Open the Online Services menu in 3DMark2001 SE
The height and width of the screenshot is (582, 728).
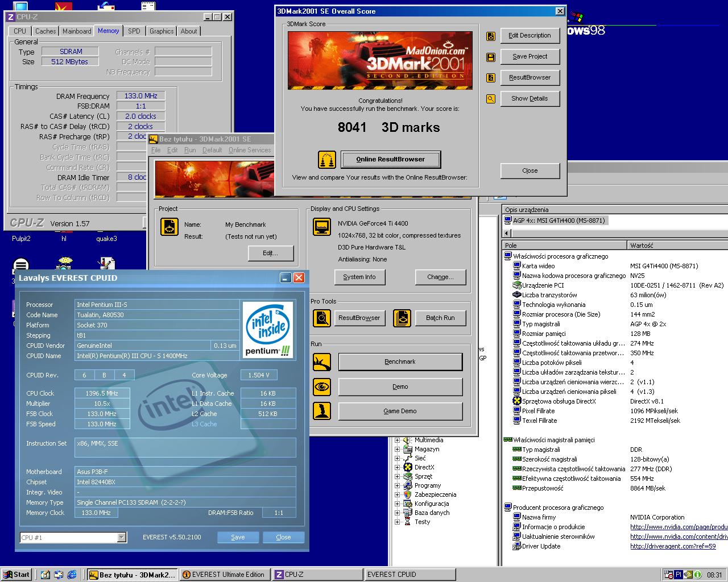250,150
